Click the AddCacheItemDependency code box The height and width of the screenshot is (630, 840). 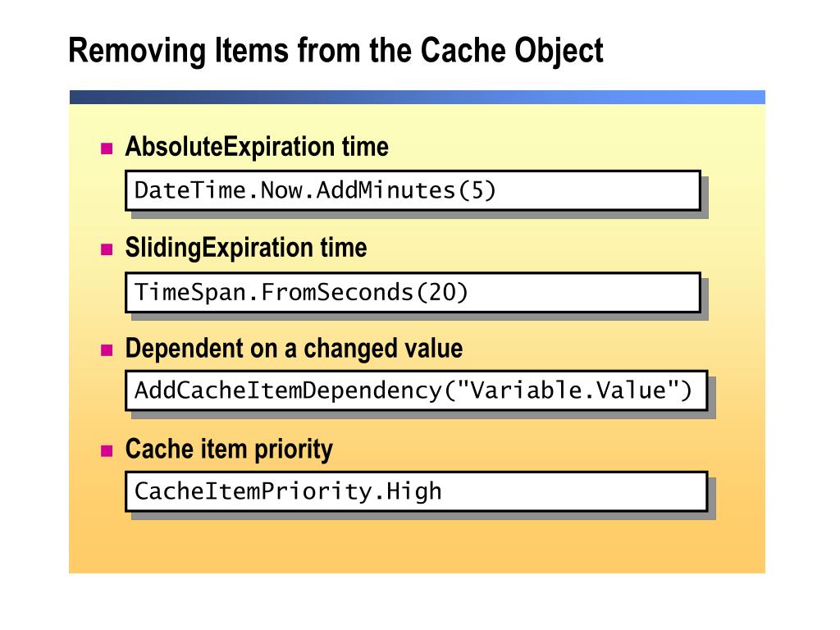[x=416, y=390]
